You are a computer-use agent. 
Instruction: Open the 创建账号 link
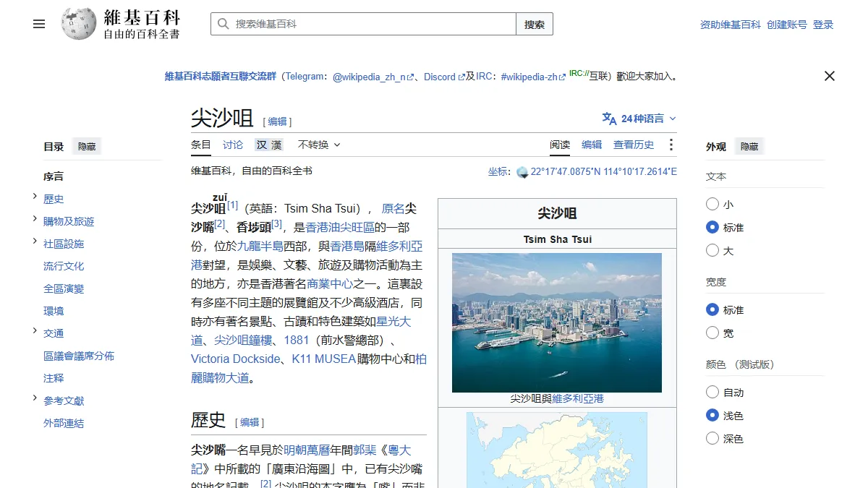click(787, 25)
